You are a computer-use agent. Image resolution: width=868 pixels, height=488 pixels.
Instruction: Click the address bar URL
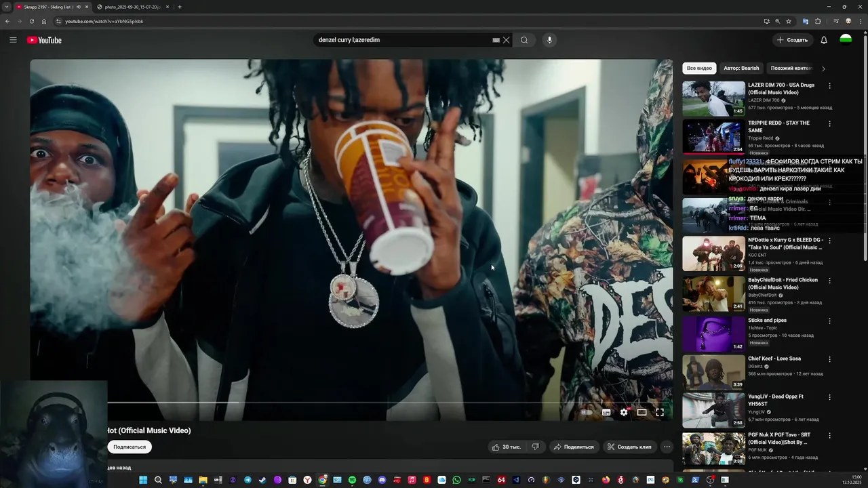click(x=104, y=21)
